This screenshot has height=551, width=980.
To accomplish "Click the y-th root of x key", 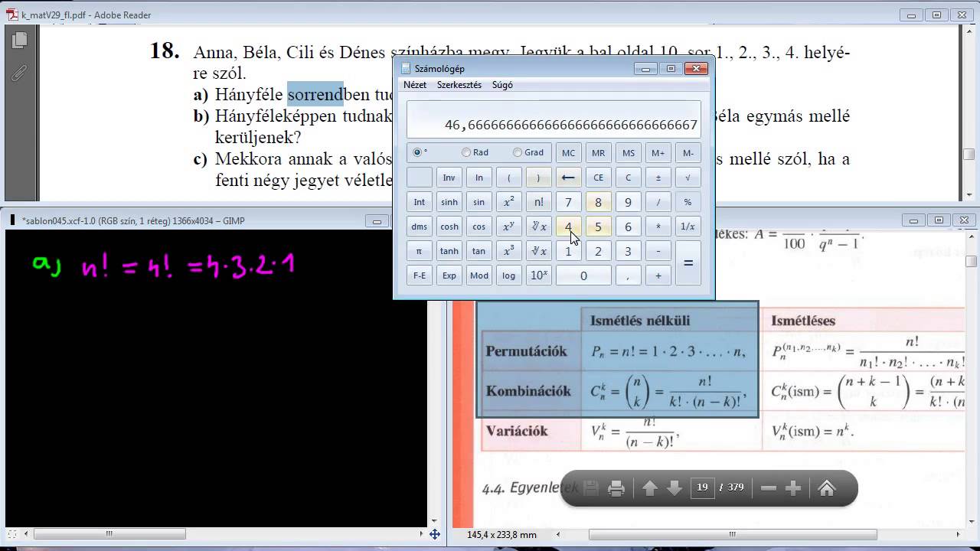I will point(538,227).
